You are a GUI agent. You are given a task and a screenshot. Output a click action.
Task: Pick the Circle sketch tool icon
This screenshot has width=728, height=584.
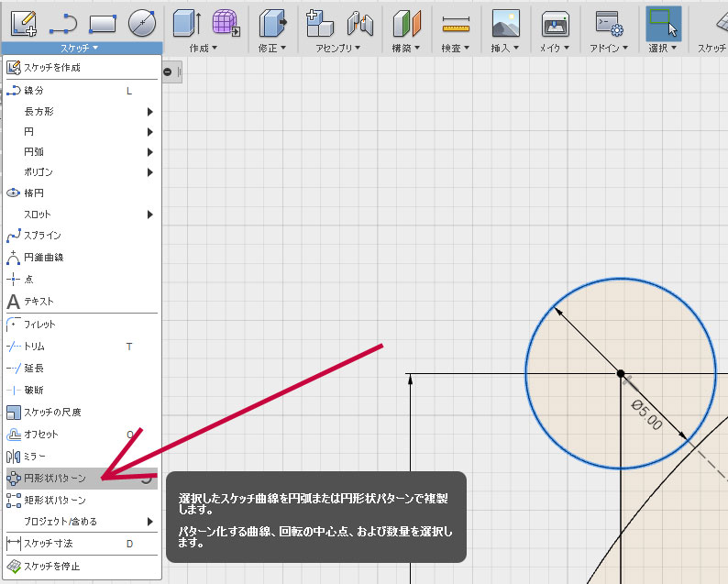(x=141, y=22)
